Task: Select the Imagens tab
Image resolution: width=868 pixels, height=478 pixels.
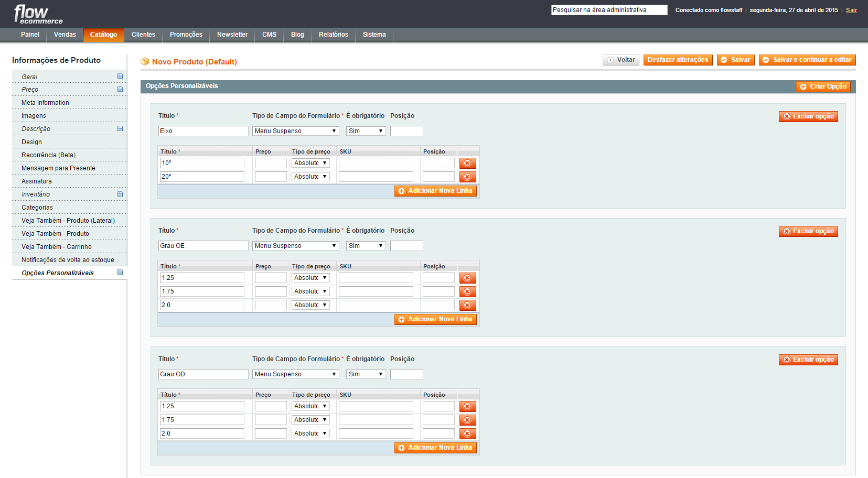Action: point(69,116)
